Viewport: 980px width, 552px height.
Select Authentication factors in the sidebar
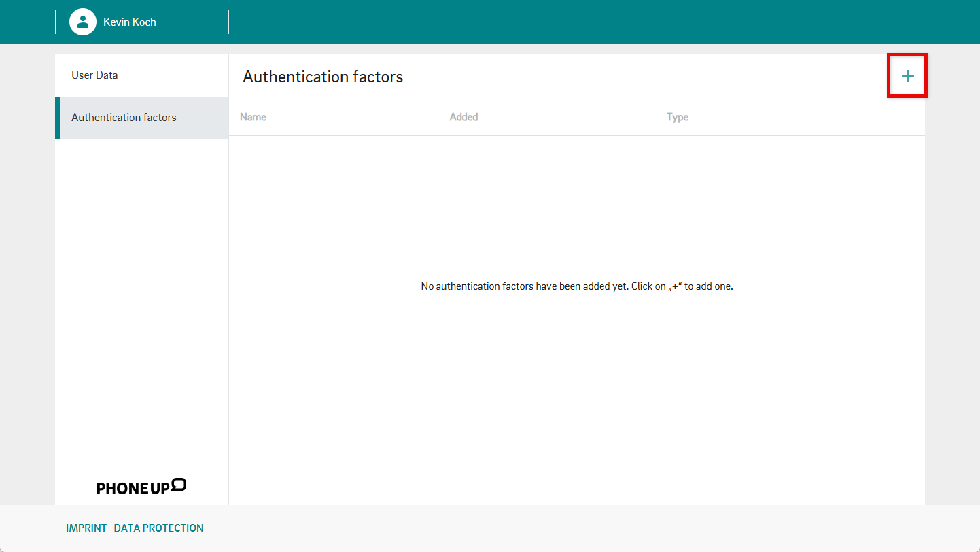[x=124, y=117]
